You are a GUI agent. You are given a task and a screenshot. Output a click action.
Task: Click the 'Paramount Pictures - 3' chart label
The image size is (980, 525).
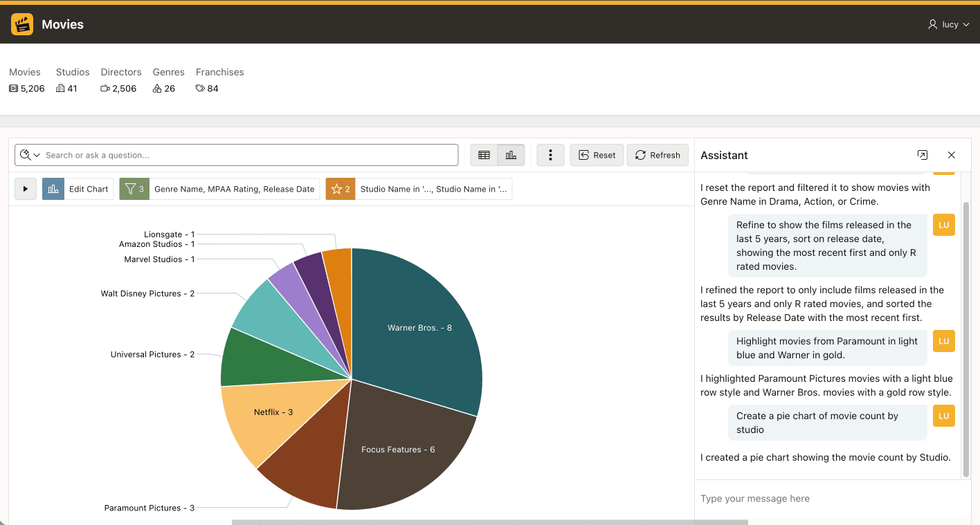click(x=149, y=508)
